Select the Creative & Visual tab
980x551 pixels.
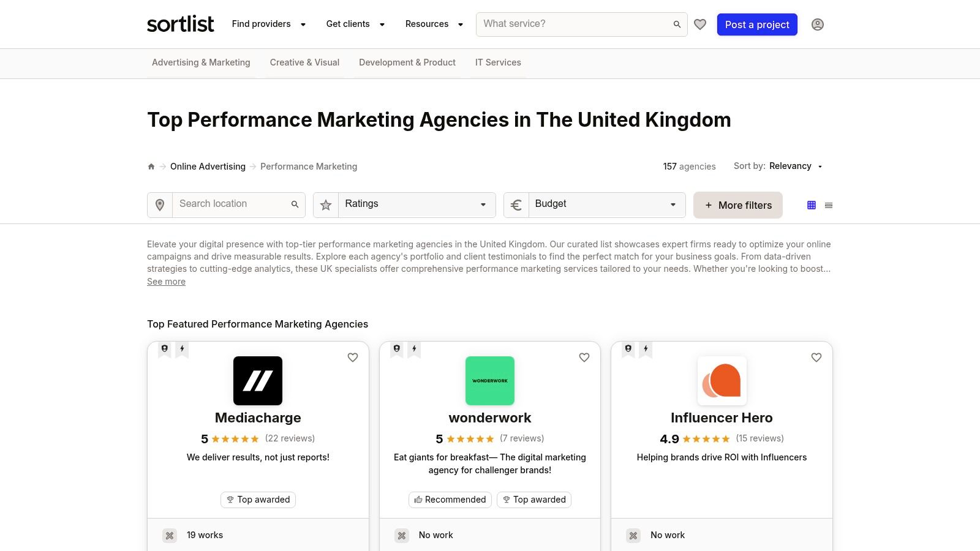pyautogui.click(x=304, y=62)
